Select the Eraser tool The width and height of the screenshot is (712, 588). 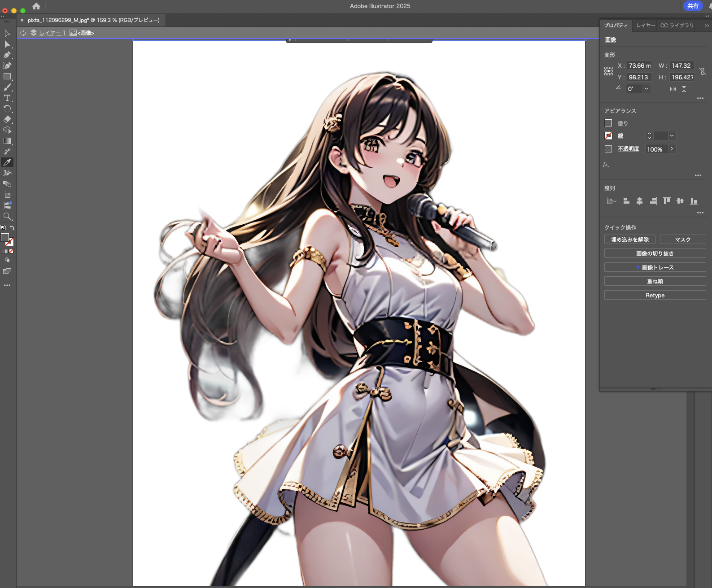[x=7, y=119]
